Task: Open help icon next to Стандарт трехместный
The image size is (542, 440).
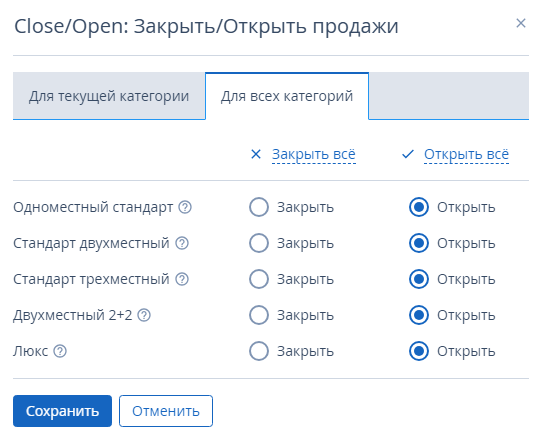Action: click(x=182, y=279)
